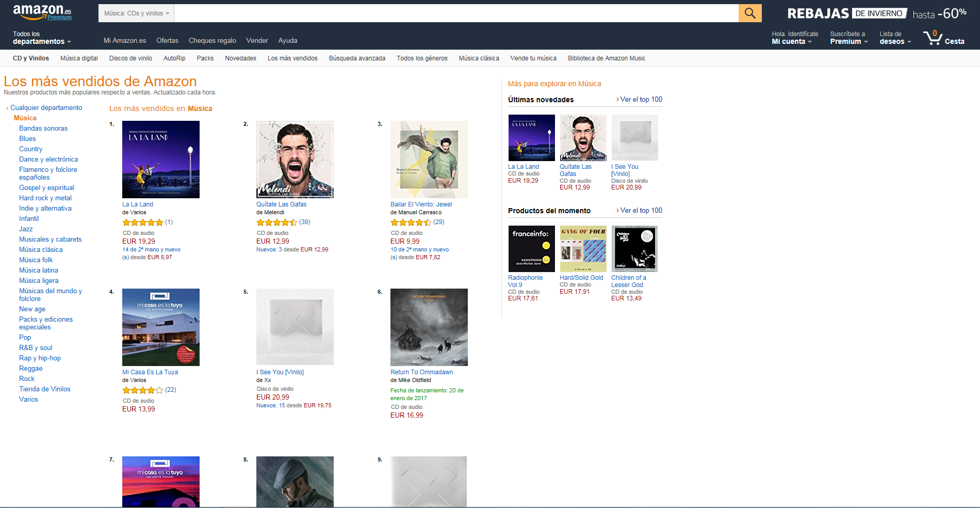The height and width of the screenshot is (508, 980).
Task: Open Cheques regalo in the header
Action: pos(212,41)
